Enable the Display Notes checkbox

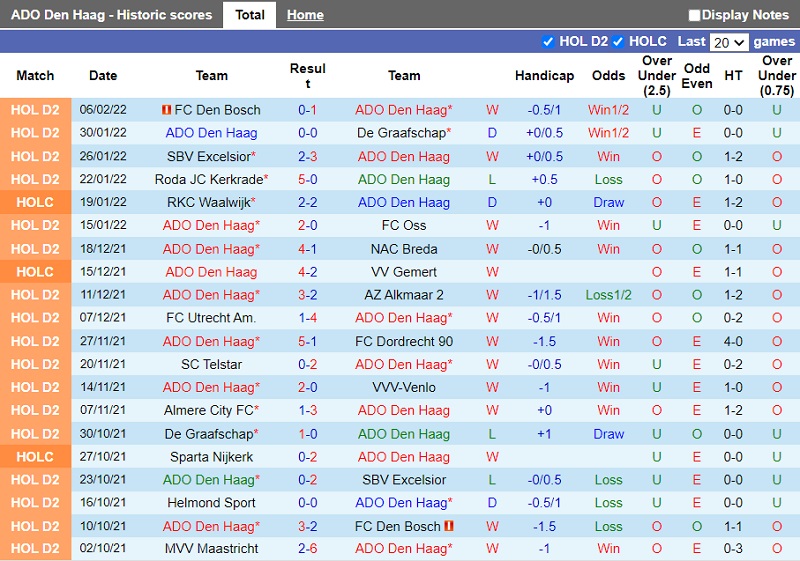click(x=694, y=15)
